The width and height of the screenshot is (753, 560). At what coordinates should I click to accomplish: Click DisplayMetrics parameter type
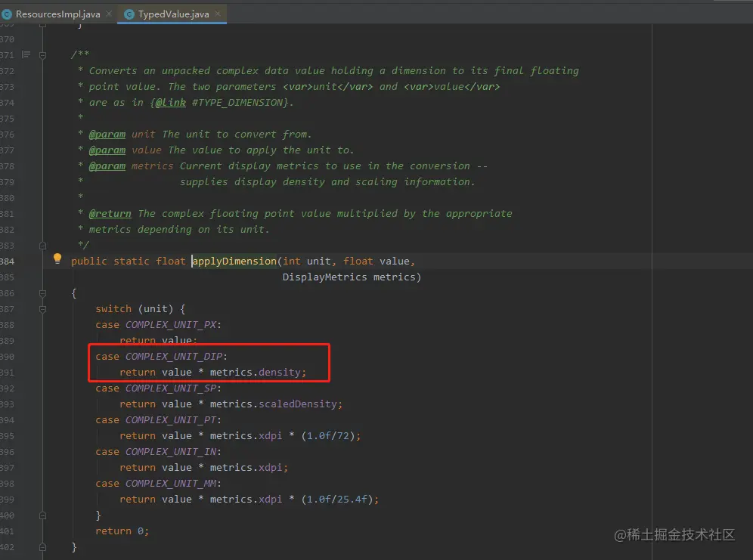click(324, 277)
